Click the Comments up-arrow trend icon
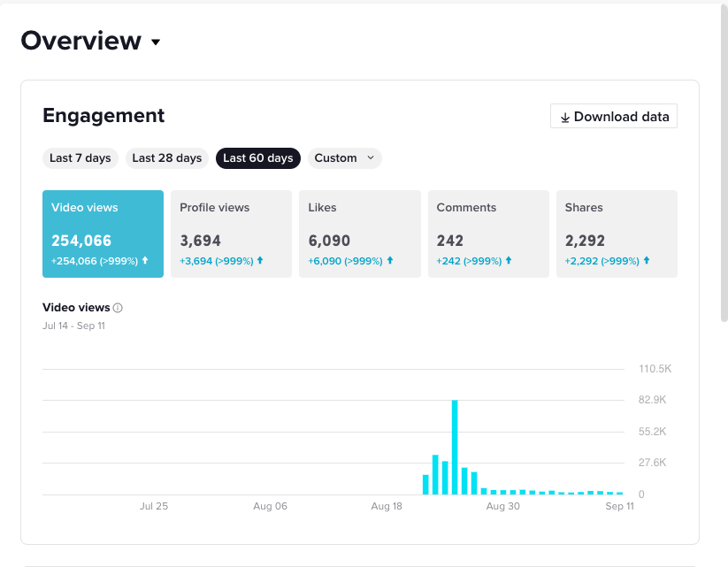Image resolution: width=728 pixels, height=567 pixels. pyautogui.click(x=509, y=261)
